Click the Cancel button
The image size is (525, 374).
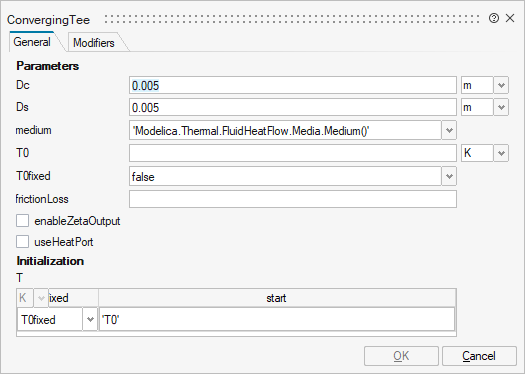479,356
